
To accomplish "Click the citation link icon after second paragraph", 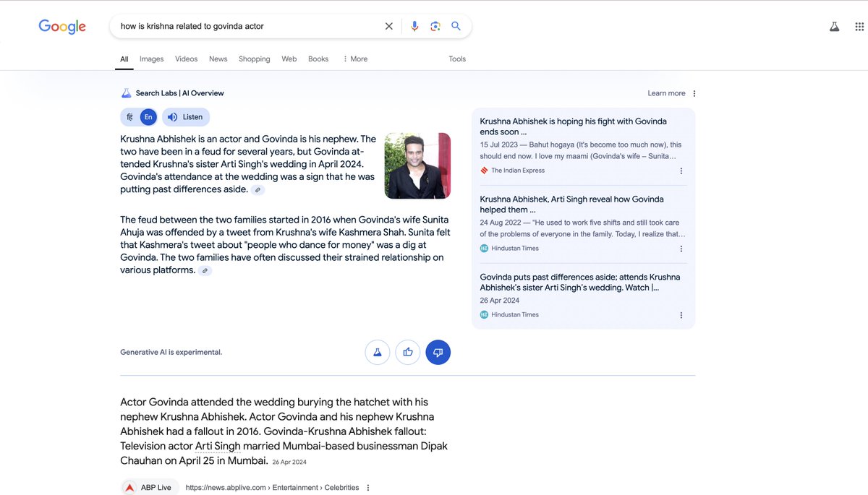I will click(205, 271).
